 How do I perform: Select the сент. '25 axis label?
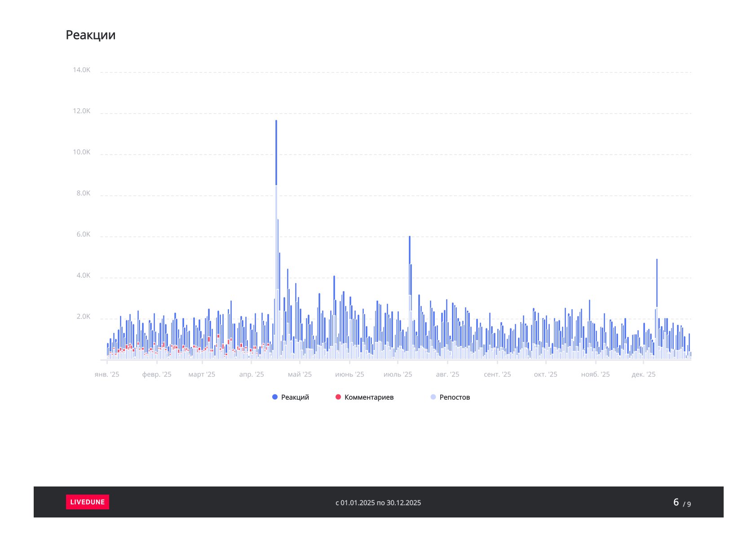point(497,375)
